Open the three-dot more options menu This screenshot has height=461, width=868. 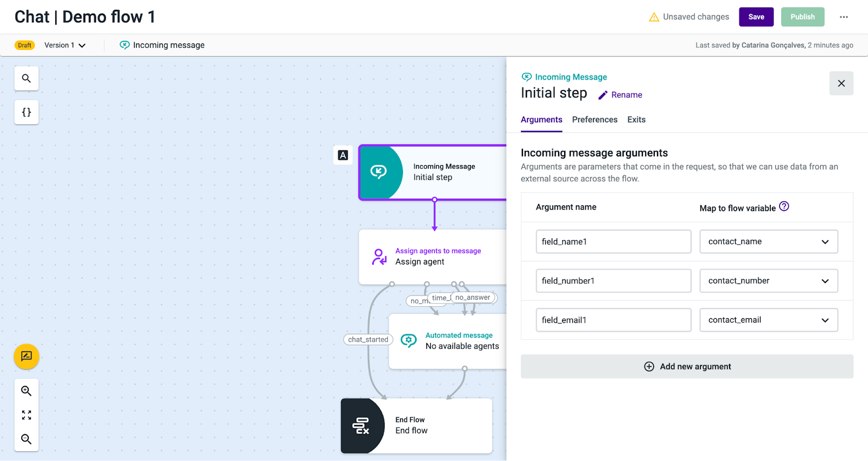844,17
